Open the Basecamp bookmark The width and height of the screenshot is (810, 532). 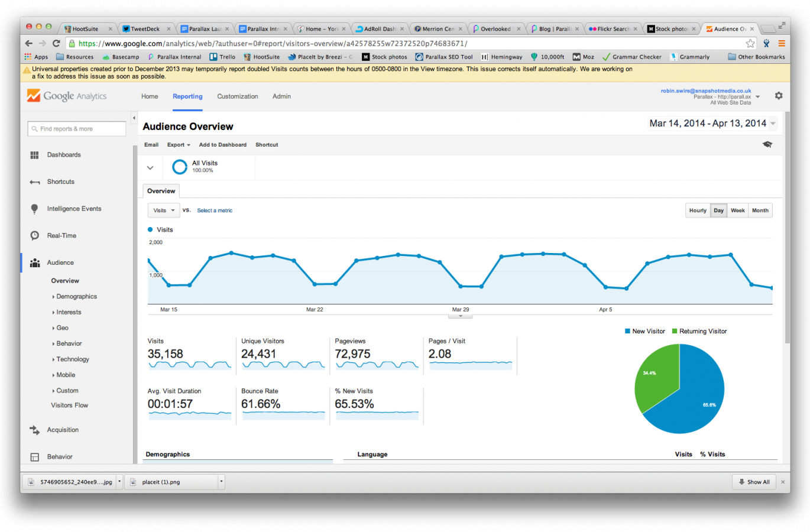tap(121, 57)
